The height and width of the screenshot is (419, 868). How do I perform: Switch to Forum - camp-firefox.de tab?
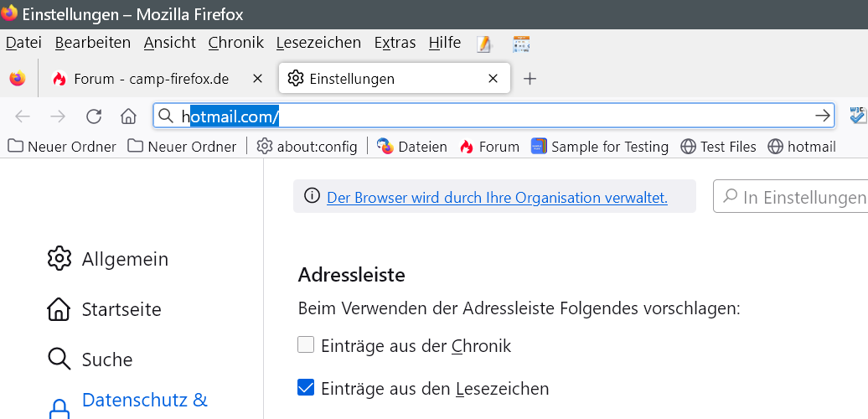click(151, 79)
